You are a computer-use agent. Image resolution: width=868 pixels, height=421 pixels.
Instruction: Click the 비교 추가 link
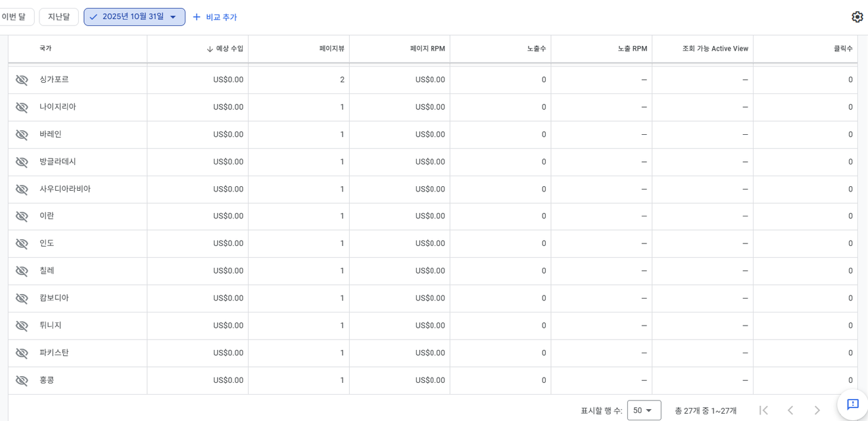[x=221, y=17]
